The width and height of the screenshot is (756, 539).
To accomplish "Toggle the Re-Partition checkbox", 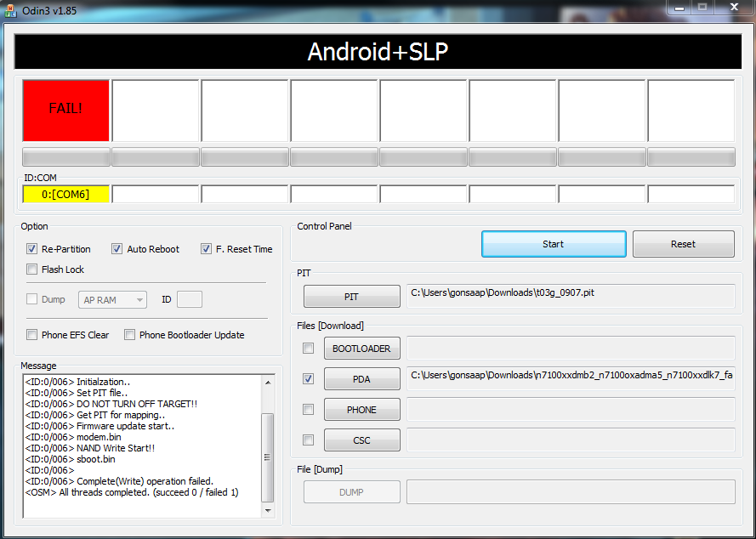I will pyautogui.click(x=31, y=249).
